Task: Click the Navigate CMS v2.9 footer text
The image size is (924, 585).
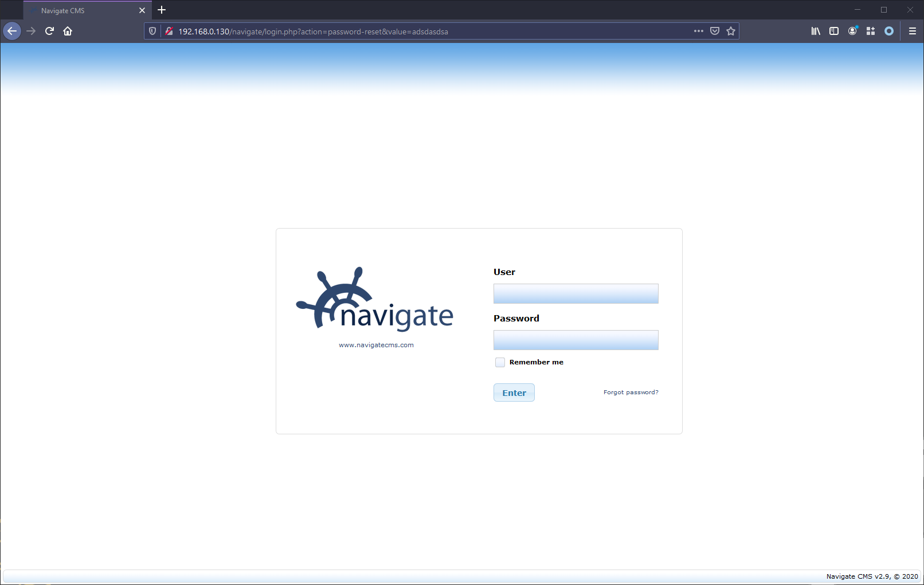Action: (x=872, y=576)
